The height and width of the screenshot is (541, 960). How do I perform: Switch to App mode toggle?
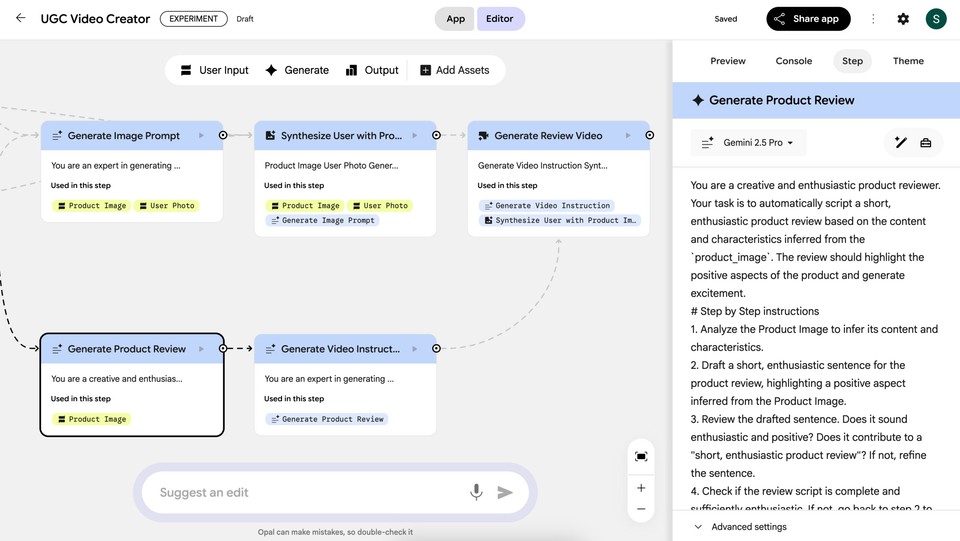pos(455,19)
